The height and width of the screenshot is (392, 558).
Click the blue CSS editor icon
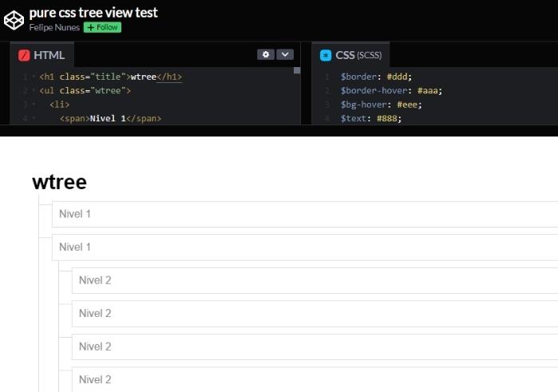[326, 55]
